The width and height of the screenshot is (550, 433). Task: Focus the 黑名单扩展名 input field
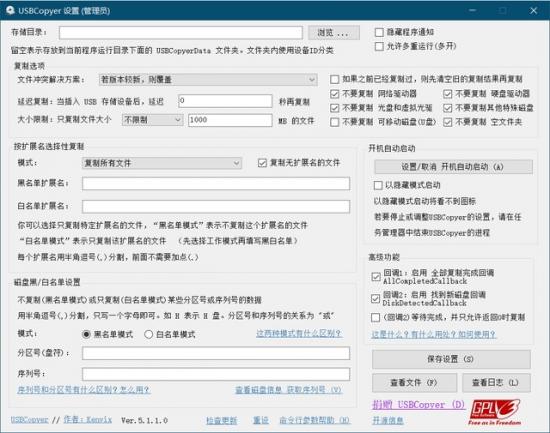pyautogui.click(x=216, y=184)
